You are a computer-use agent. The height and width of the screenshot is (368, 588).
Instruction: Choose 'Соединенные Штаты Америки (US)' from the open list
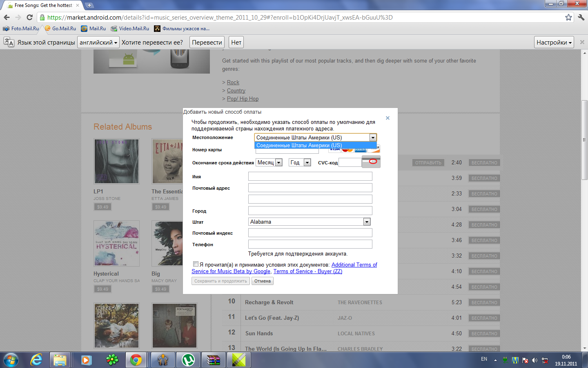point(315,145)
